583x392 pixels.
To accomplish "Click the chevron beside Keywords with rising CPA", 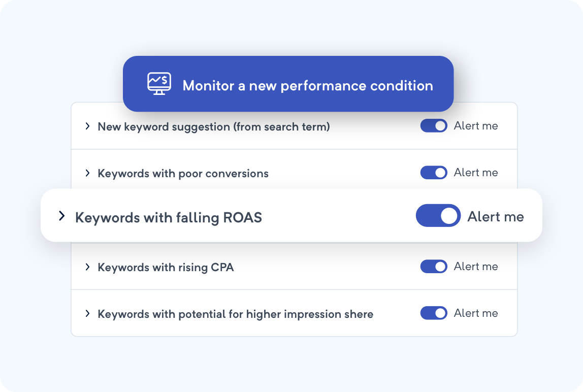I will (x=87, y=267).
